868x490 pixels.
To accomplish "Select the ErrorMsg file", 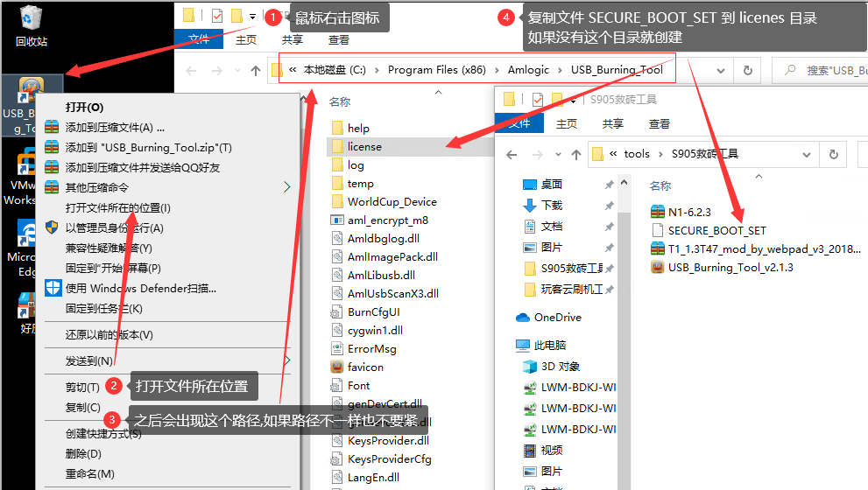I will (x=363, y=349).
